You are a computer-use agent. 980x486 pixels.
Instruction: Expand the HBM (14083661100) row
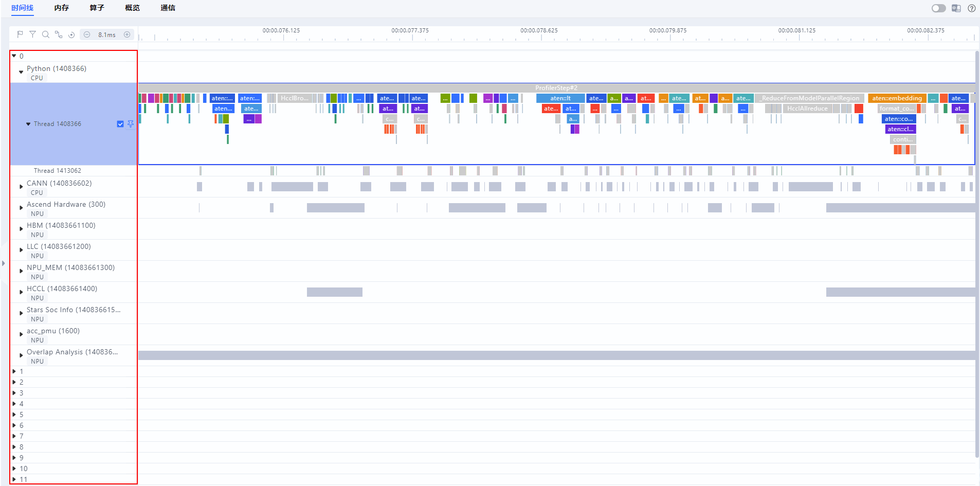(21, 229)
